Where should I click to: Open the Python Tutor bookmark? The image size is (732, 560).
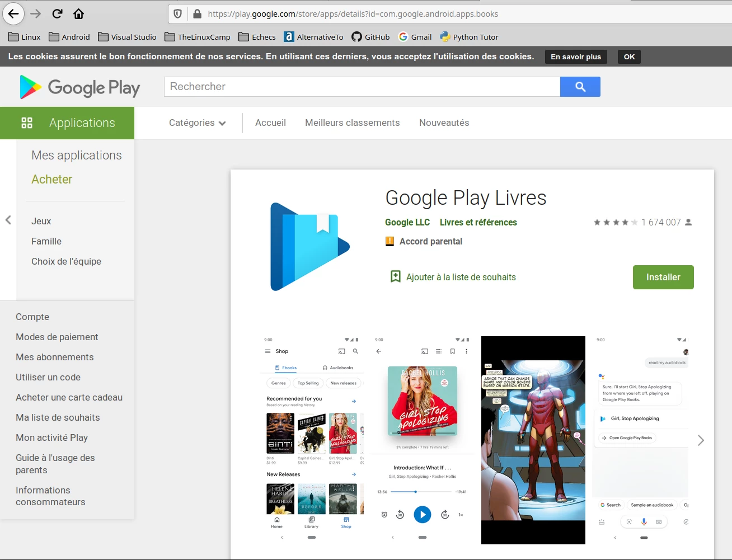tap(469, 37)
